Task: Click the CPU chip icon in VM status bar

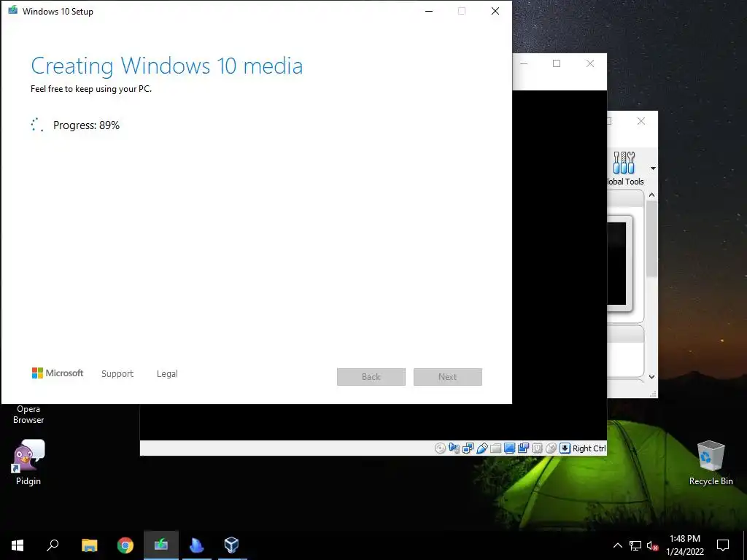Action: (x=537, y=448)
